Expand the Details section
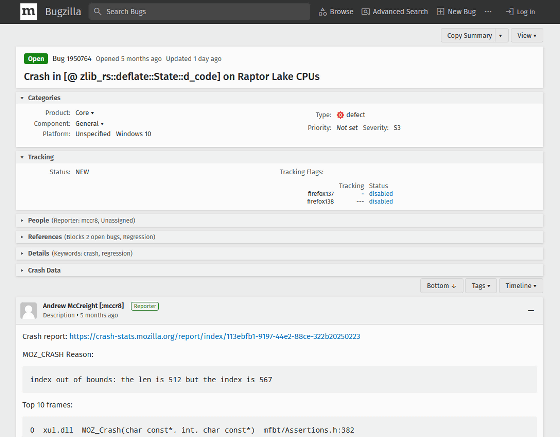560x437 pixels. tap(279, 253)
